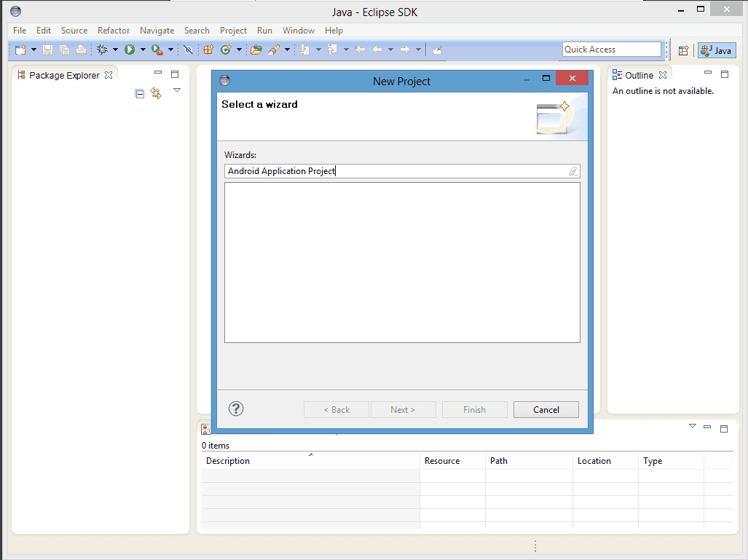748x560 pixels.
Task: Open the Back history dropdown arrow
Action: (x=390, y=50)
